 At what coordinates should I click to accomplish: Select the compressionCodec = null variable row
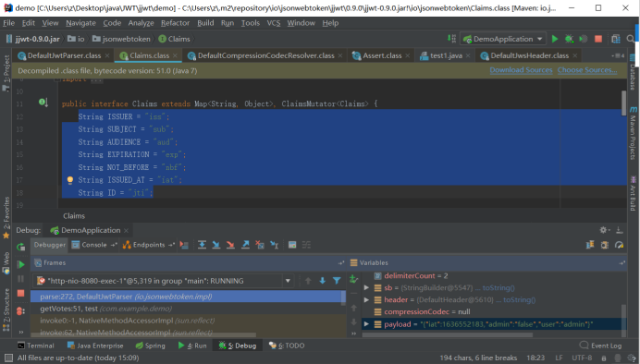[492, 312]
